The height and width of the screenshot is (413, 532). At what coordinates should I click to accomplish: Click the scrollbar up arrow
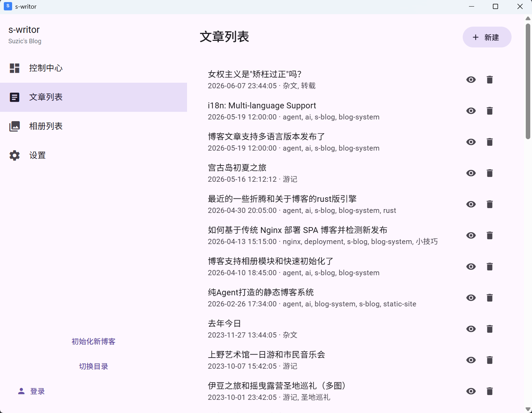pos(528,19)
